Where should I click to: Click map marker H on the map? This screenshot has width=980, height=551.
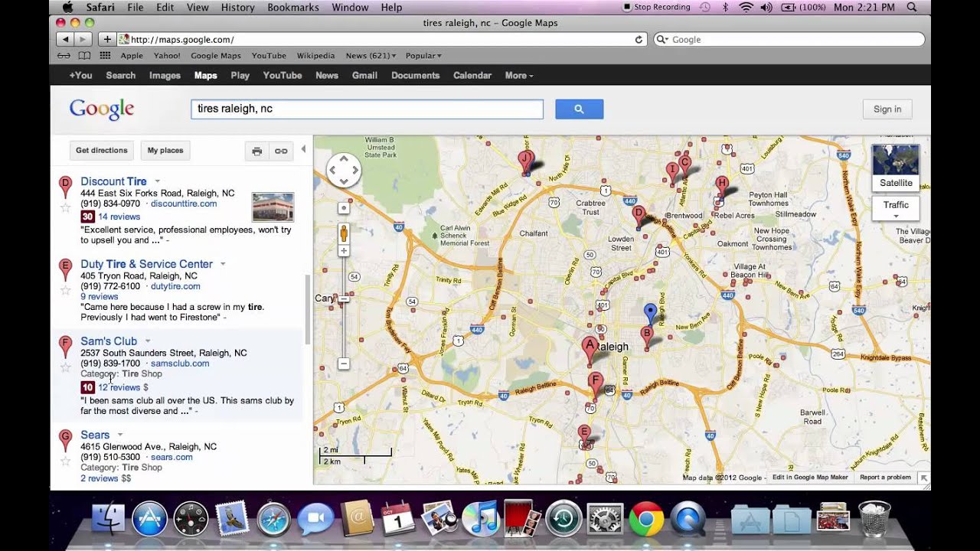(x=721, y=187)
